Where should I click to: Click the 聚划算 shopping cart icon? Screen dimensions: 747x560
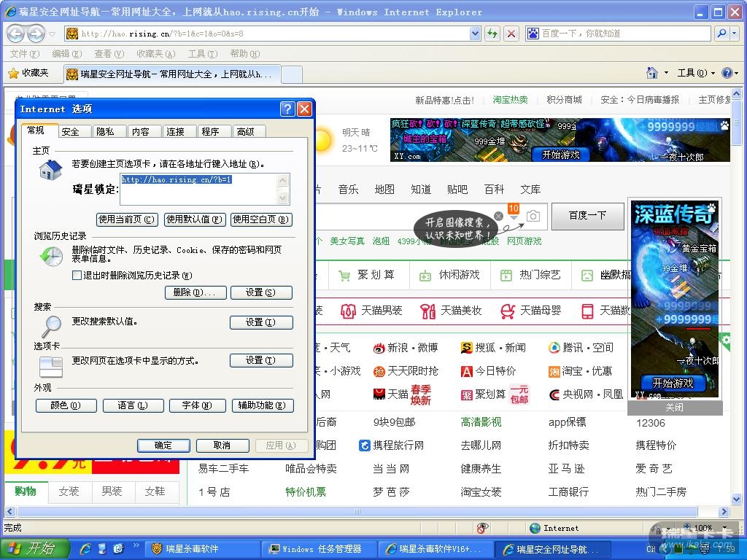[x=344, y=276]
